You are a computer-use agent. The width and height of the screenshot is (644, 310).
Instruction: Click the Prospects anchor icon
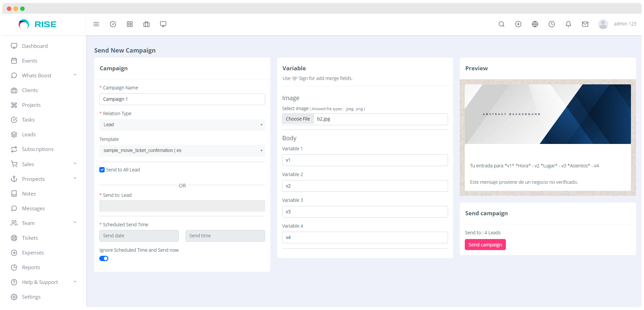coord(14,179)
